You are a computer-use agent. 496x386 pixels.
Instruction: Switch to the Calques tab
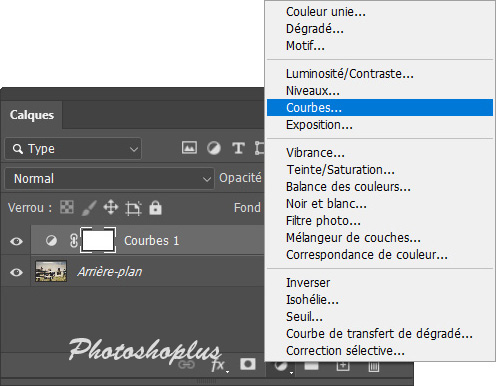(x=32, y=115)
